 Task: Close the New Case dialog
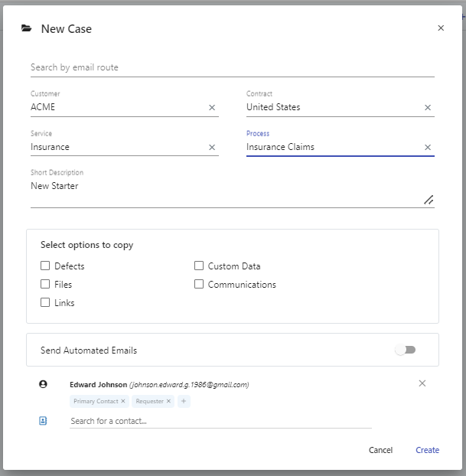pos(441,28)
